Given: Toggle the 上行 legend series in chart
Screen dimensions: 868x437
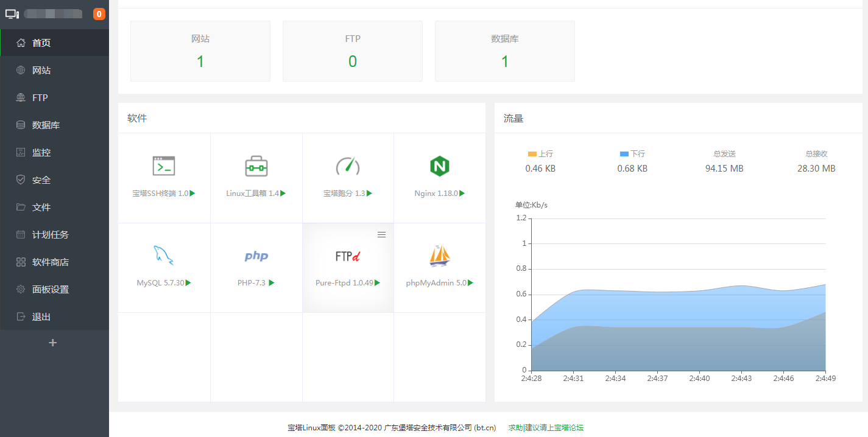Looking at the screenshot, I should (x=540, y=154).
